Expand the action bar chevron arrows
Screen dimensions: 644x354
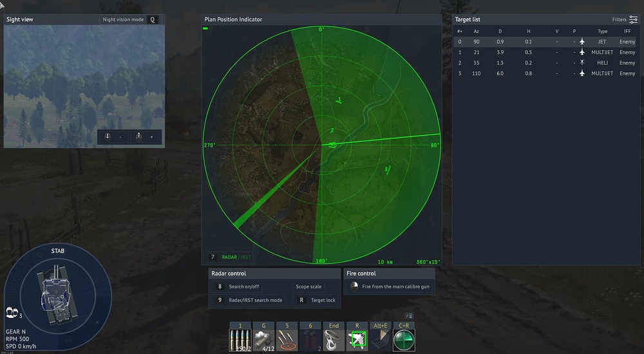tap(409, 316)
